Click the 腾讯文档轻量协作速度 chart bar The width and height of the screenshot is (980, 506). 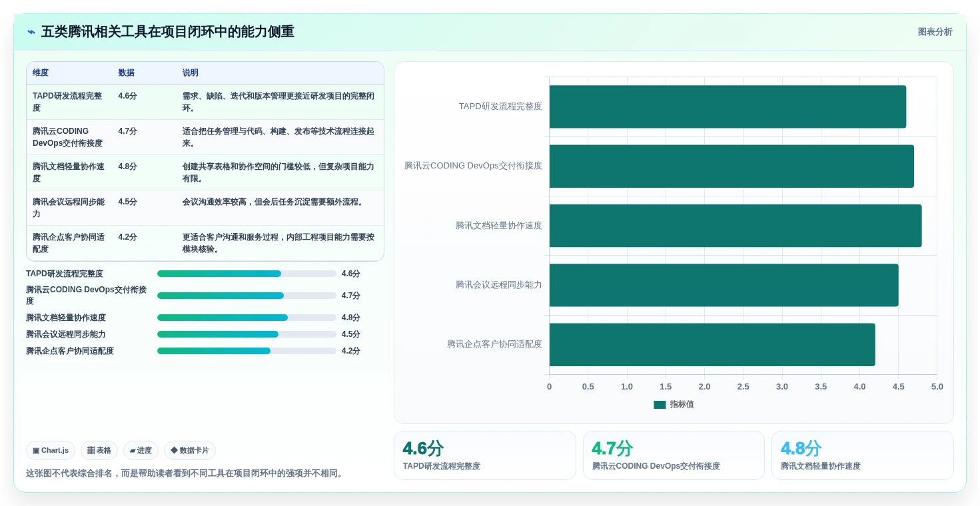tap(735, 226)
